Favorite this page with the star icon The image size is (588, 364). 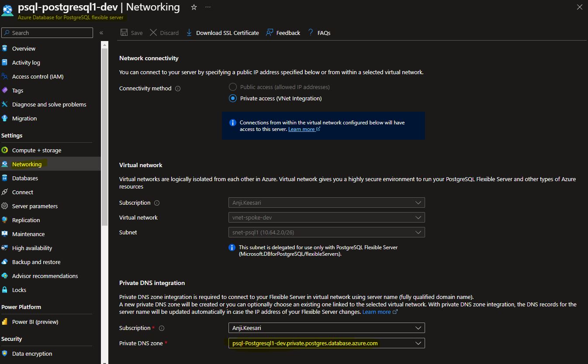click(x=194, y=7)
